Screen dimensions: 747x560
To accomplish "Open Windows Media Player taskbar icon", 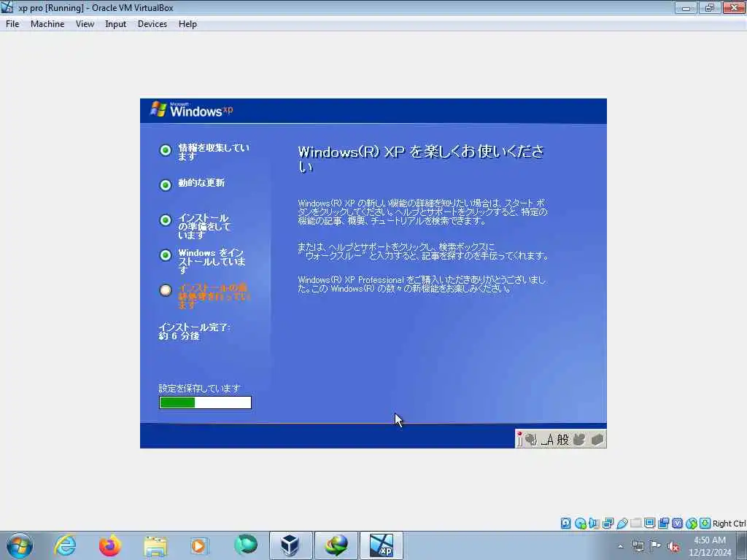I will coord(199,545).
